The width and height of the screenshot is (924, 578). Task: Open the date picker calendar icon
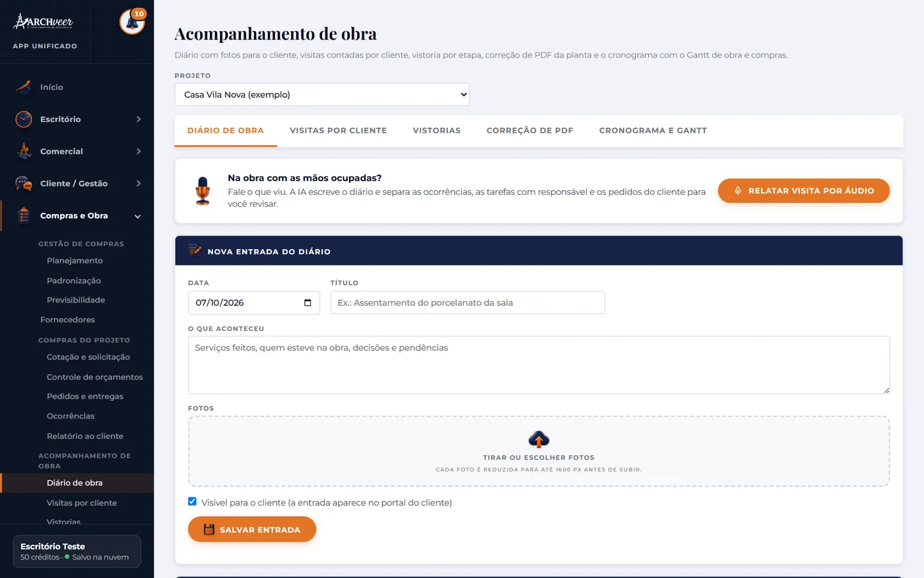click(308, 303)
